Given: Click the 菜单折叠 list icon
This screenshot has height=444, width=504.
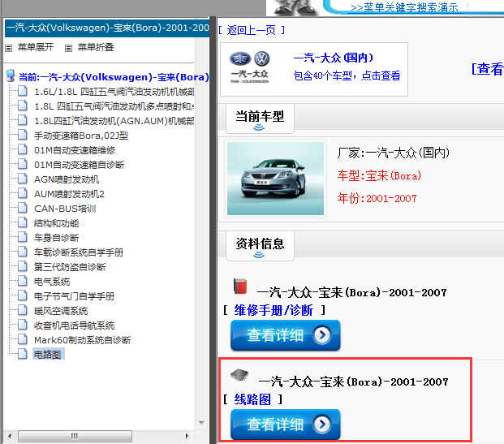Looking at the screenshot, I should tap(68, 48).
